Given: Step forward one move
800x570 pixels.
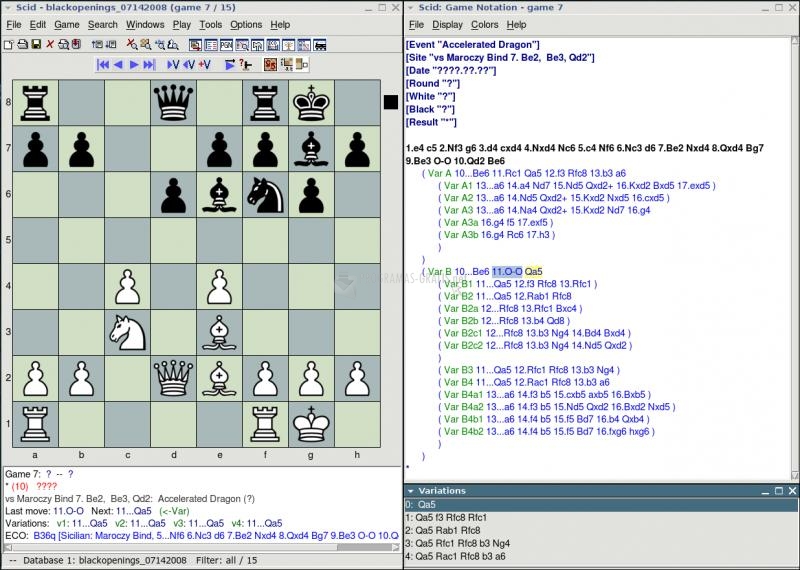Looking at the screenshot, I should tap(134, 65).
